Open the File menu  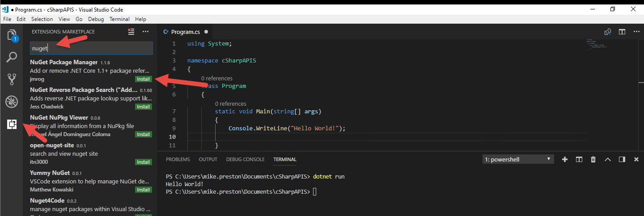[7, 19]
